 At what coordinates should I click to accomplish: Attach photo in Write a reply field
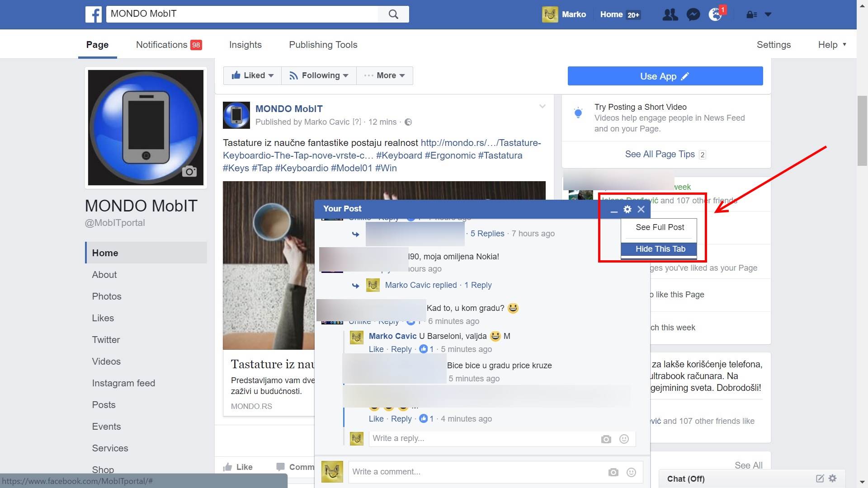point(606,439)
